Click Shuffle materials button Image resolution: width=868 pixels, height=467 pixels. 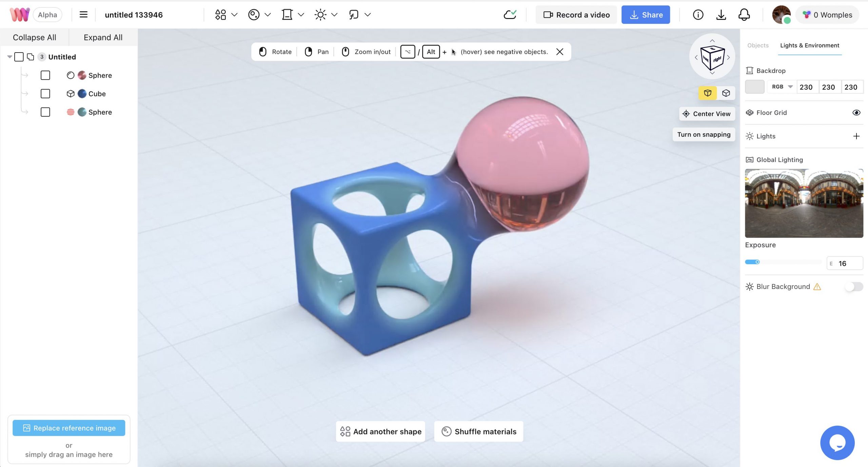coord(479,431)
